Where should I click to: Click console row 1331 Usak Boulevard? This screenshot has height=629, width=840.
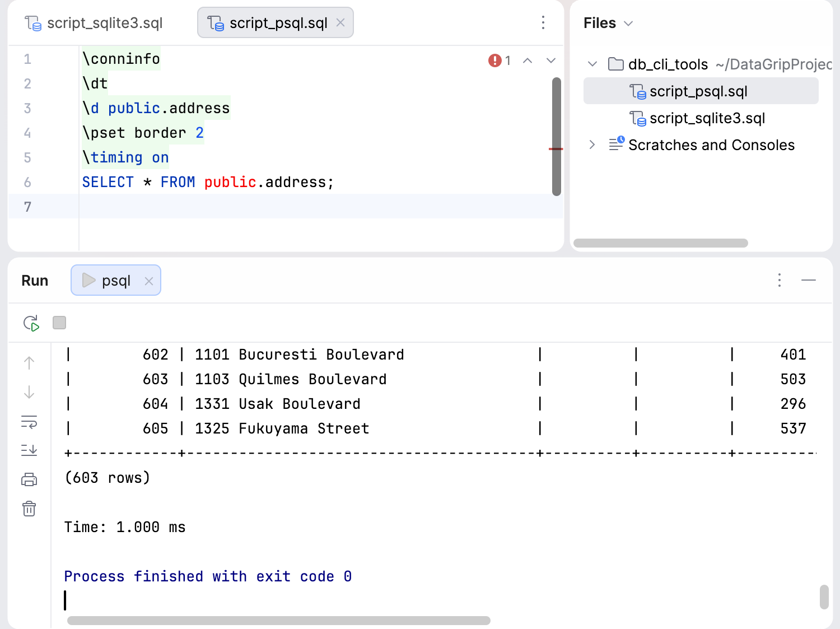(x=278, y=404)
